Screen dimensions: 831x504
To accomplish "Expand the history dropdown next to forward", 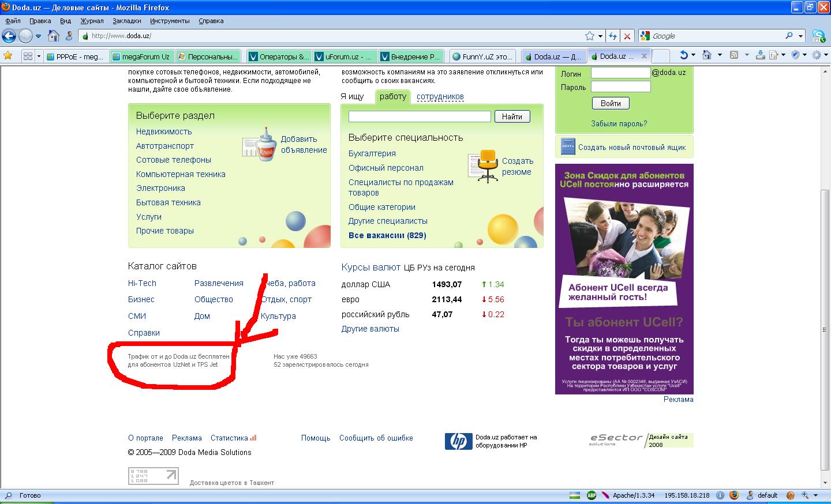I will (x=39, y=36).
